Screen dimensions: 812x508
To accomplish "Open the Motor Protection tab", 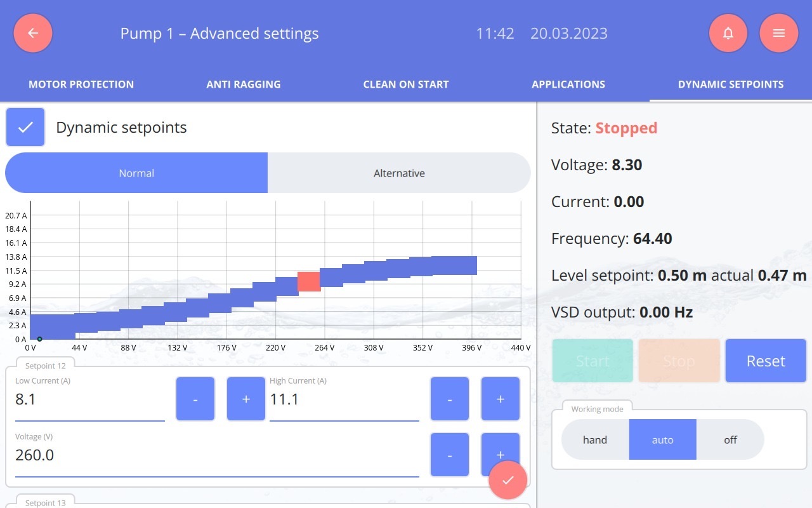I will [x=81, y=84].
